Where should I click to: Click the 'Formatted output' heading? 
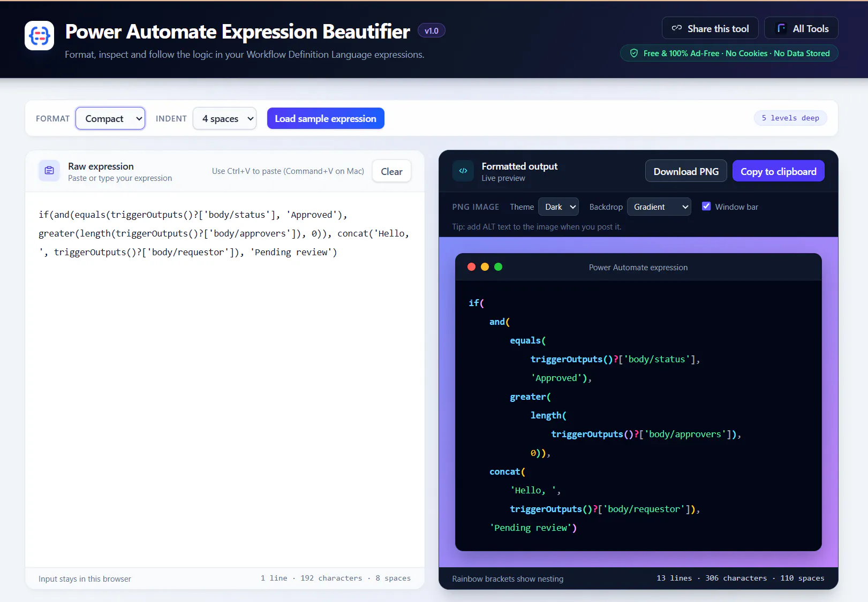pos(519,166)
